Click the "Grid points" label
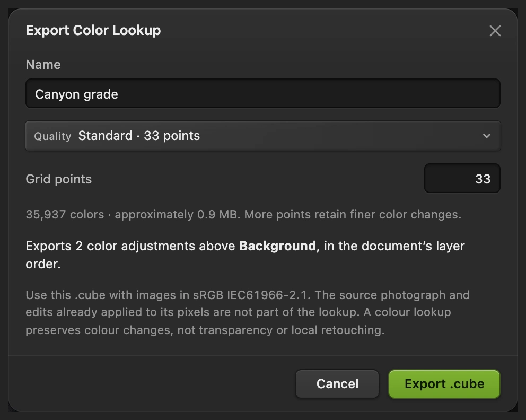 point(59,179)
